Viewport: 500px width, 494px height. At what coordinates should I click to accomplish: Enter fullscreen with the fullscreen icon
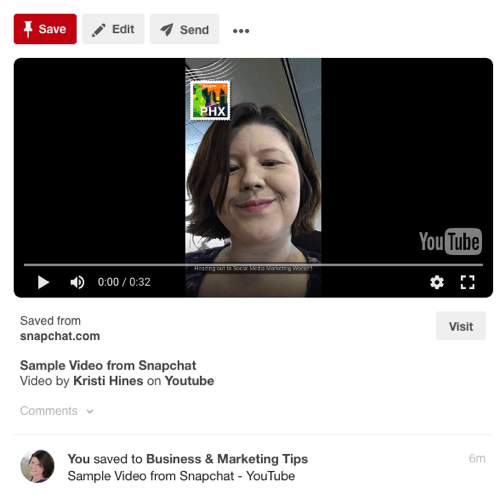click(467, 282)
